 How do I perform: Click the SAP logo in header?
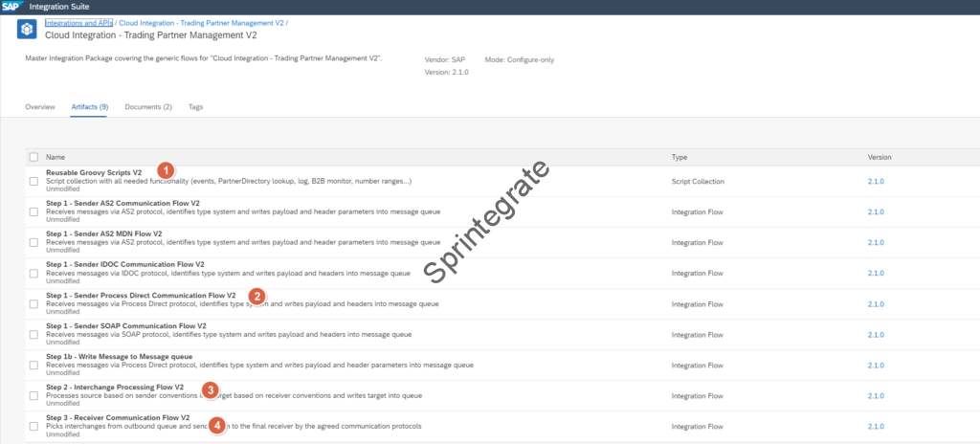pos(13,7)
